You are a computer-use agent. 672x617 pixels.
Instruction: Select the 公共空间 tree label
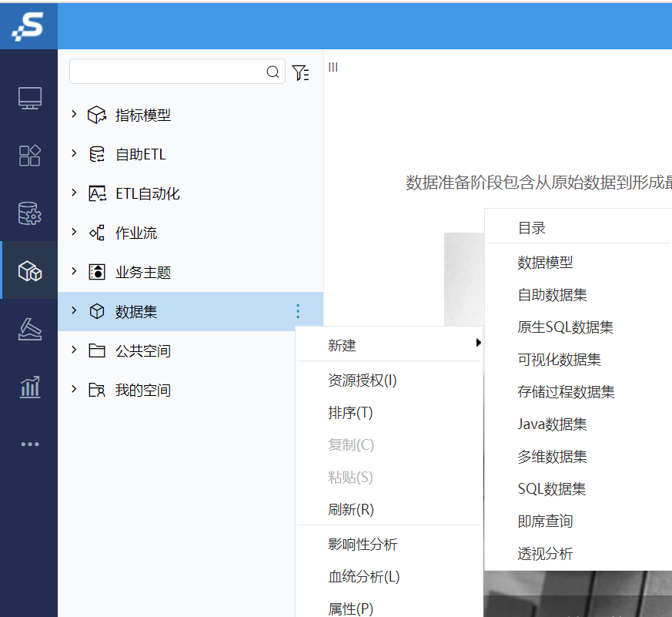tap(142, 350)
